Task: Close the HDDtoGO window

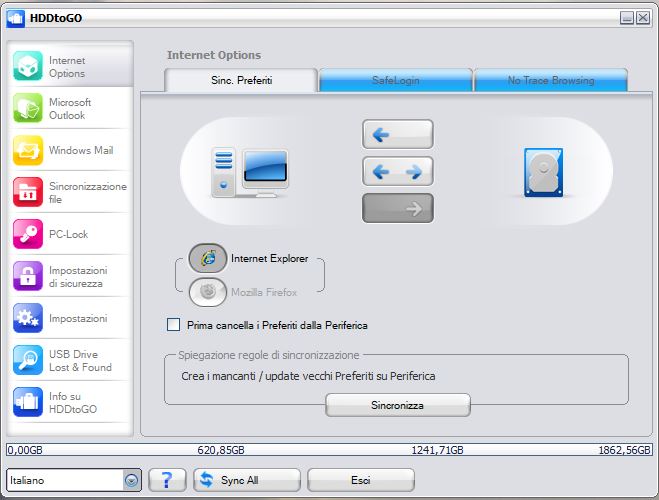Action: pos(643,18)
